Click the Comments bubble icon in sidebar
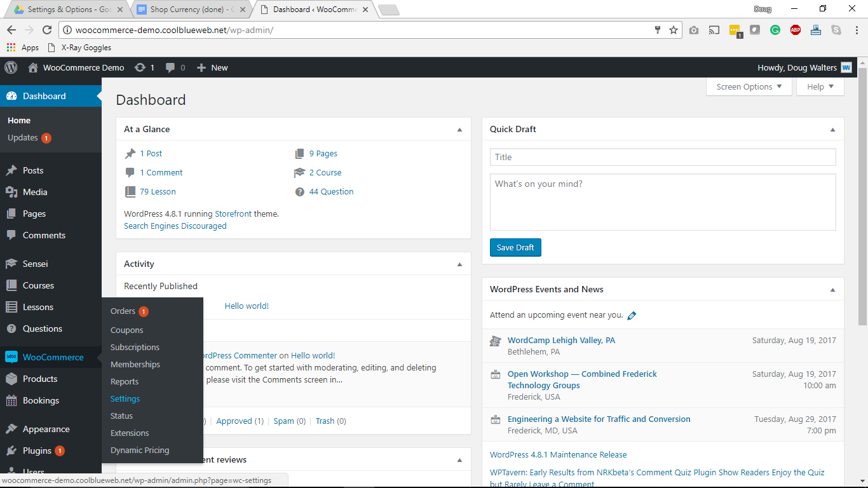Screen dimensions: 868x488 click(11, 235)
